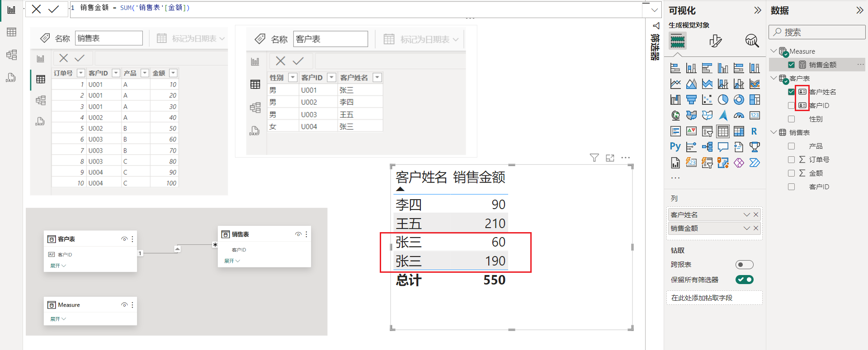Collapse the 销售表 table in data pane
The height and width of the screenshot is (350, 868).
[x=774, y=132]
